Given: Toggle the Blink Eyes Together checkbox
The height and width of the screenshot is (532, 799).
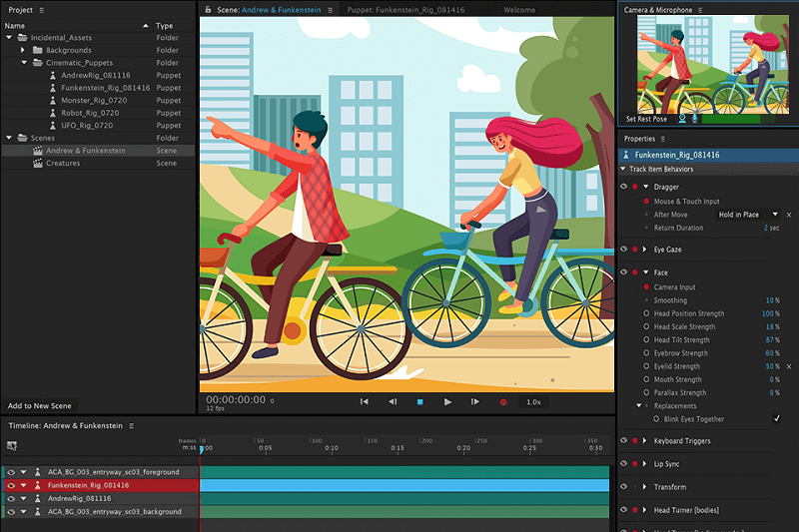Looking at the screenshot, I should (776, 419).
